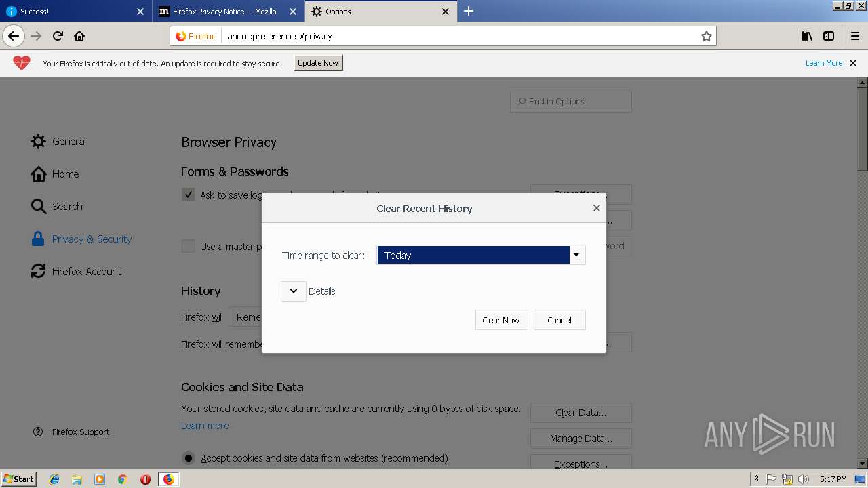Viewport: 868px width, 488px height.
Task: Click the Update Now button
Action: (318, 63)
